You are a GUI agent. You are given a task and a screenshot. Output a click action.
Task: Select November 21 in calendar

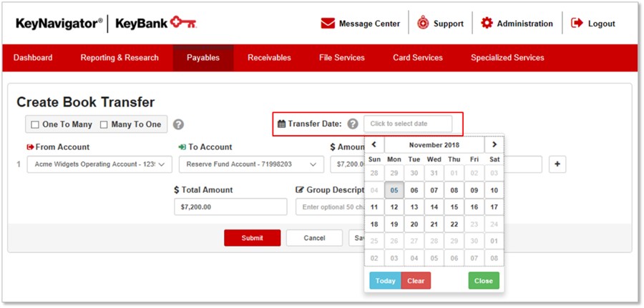coord(434,224)
